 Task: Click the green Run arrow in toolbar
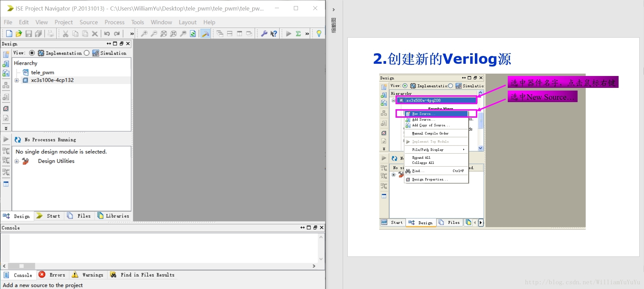288,34
